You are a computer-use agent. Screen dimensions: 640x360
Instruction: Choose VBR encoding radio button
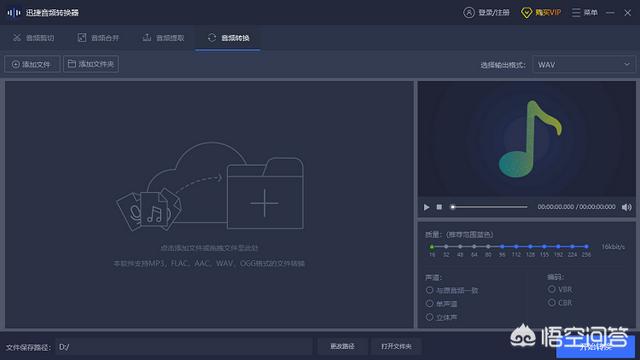[552, 289]
